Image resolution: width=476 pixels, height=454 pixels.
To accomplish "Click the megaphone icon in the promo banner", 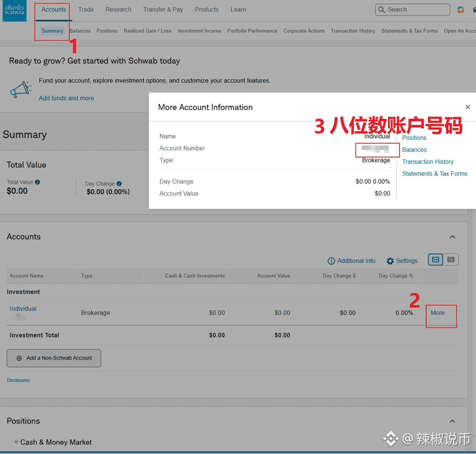I will click(x=21, y=89).
